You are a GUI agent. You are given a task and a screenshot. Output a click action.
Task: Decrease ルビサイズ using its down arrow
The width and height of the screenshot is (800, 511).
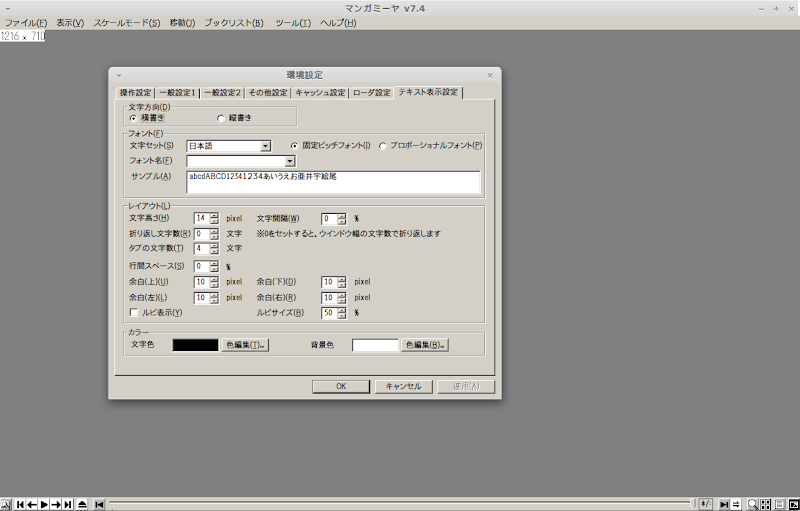pyautogui.click(x=342, y=316)
